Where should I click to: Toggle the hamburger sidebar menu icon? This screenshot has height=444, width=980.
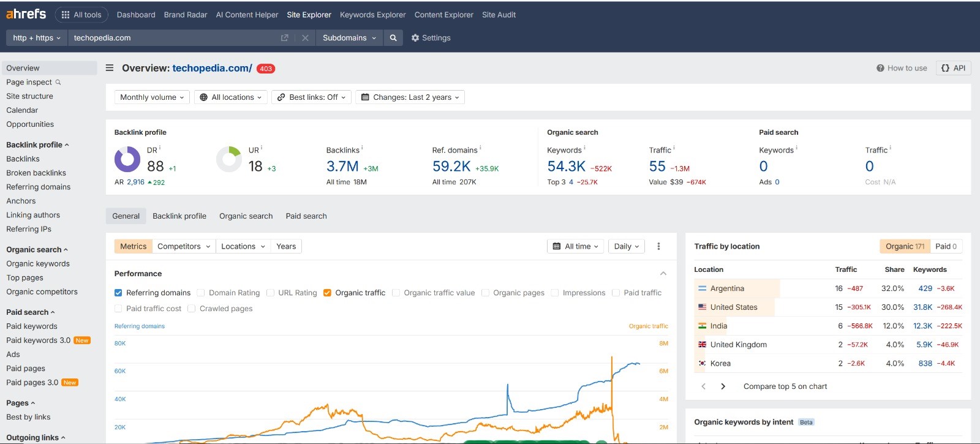point(110,68)
